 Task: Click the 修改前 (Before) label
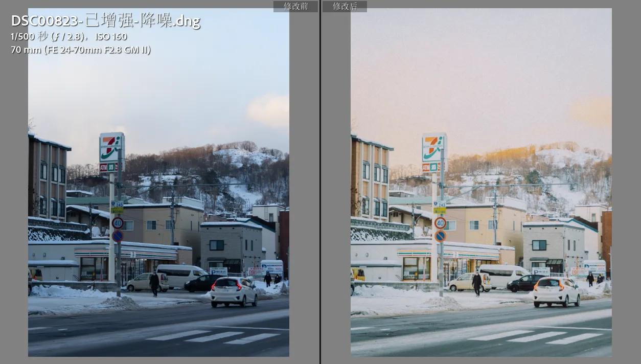pos(295,6)
